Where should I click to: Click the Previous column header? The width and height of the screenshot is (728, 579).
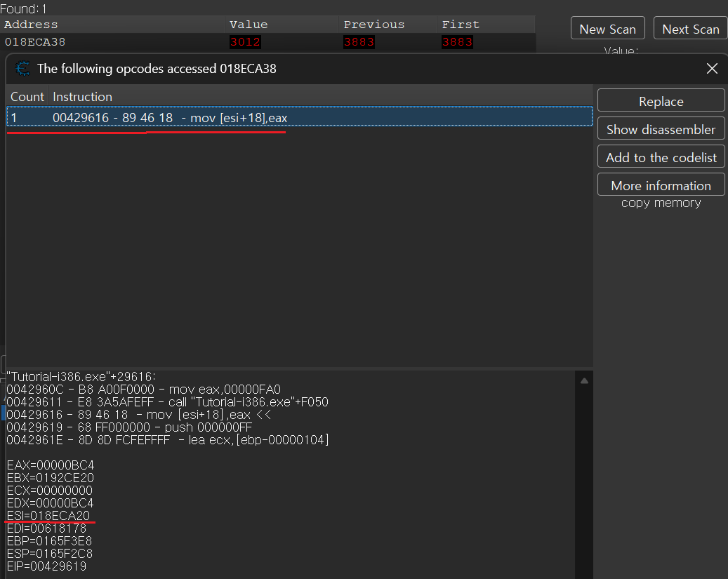[x=373, y=25]
